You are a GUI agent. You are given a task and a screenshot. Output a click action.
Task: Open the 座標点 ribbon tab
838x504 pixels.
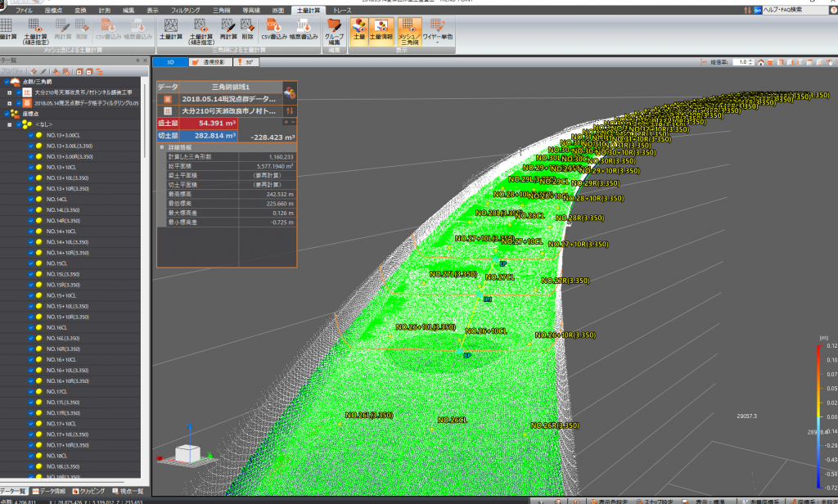pos(53,10)
